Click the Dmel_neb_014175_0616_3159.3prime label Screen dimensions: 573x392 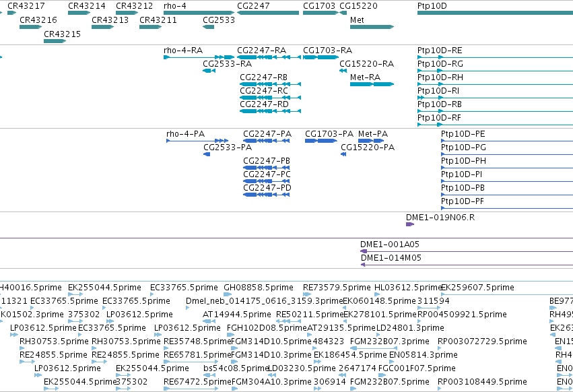[264, 301]
